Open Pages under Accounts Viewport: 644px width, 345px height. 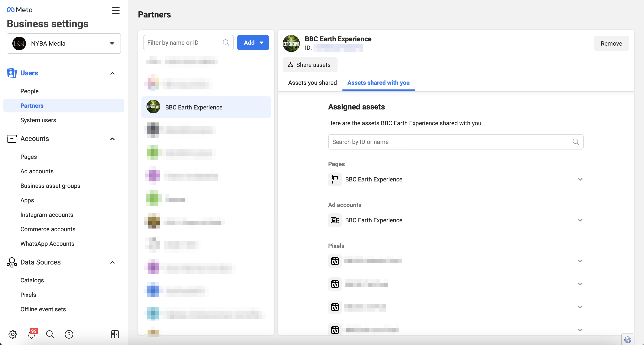coord(29,157)
